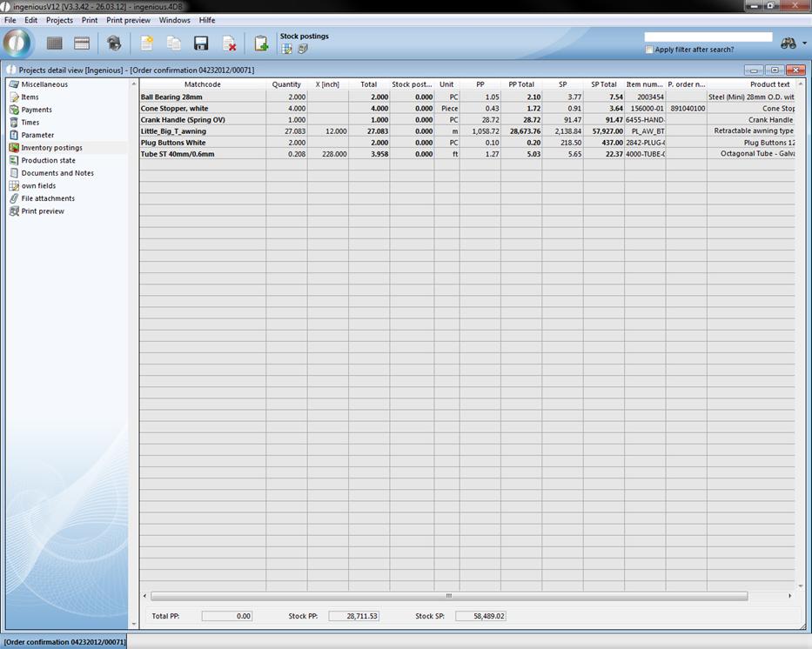This screenshot has width=812, height=649.
Task: Open the Print preview menu
Action: (128, 20)
